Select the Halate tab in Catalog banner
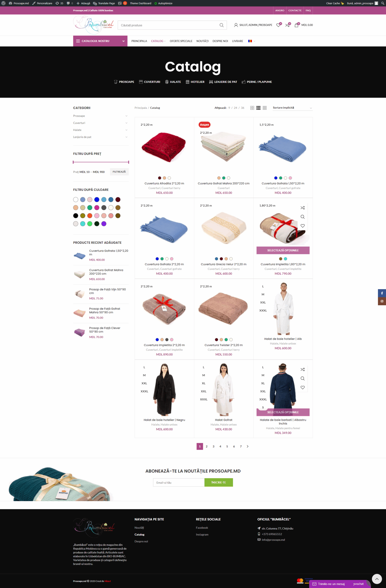This screenshot has height=588, width=386. (x=173, y=82)
